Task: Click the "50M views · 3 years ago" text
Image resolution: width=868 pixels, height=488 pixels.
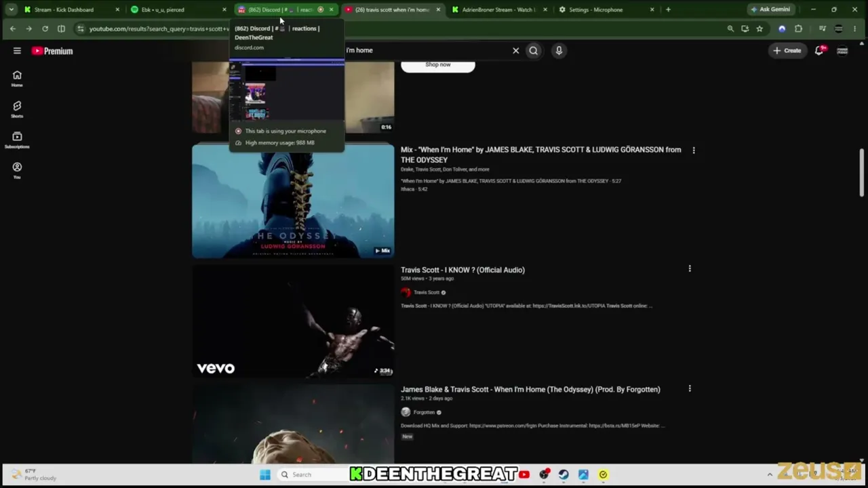Action: [427, 279]
